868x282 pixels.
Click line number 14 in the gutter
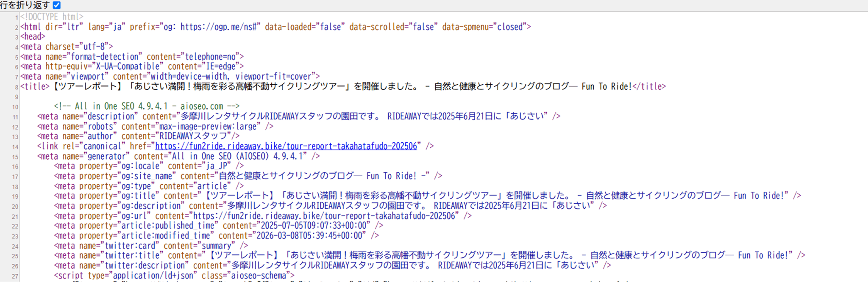pos(15,147)
